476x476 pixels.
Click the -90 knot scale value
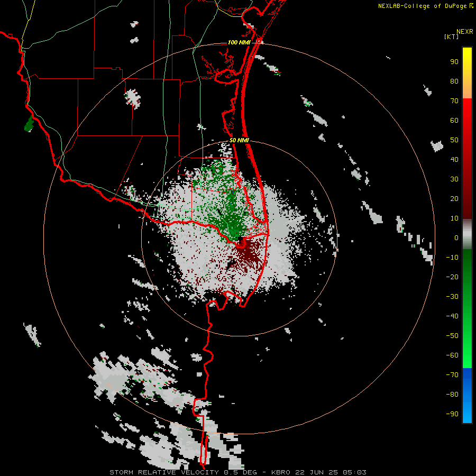[x=452, y=414]
